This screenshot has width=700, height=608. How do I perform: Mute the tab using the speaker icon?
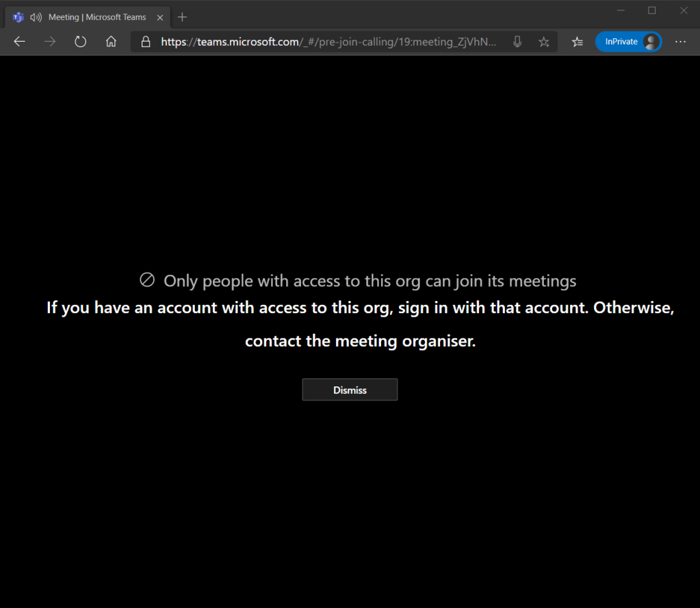(36, 17)
